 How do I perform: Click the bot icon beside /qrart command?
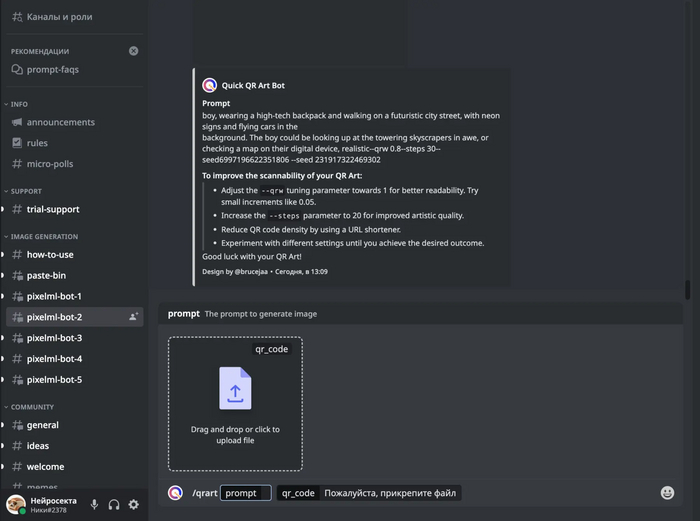tap(175, 493)
